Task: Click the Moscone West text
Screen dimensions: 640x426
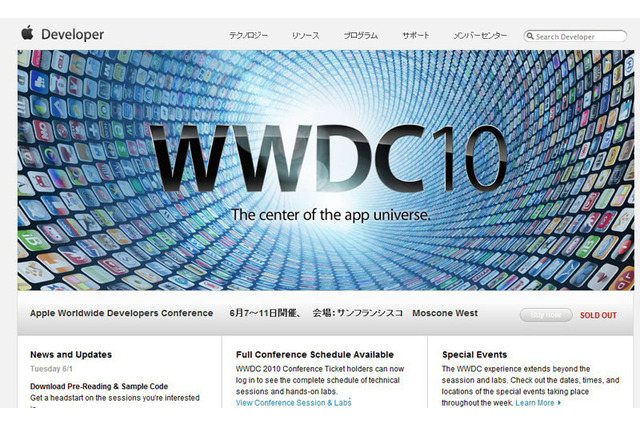Action: (445, 313)
